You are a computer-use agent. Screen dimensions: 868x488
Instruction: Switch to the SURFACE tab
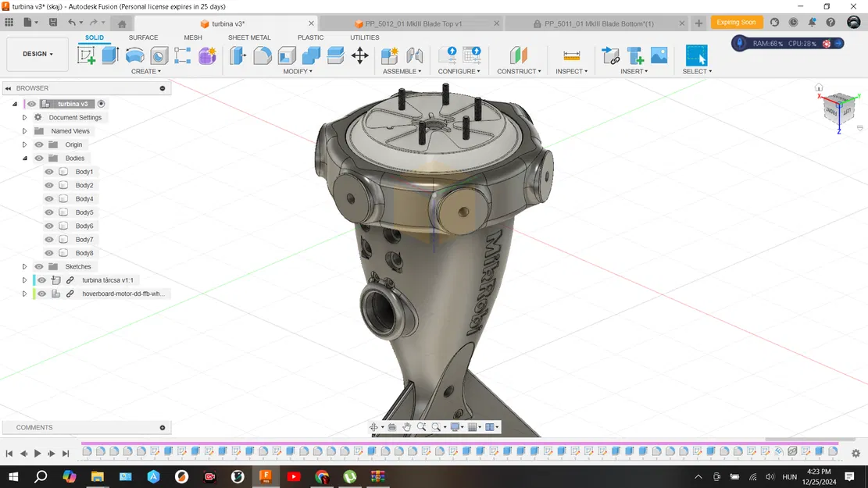click(x=143, y=37)
